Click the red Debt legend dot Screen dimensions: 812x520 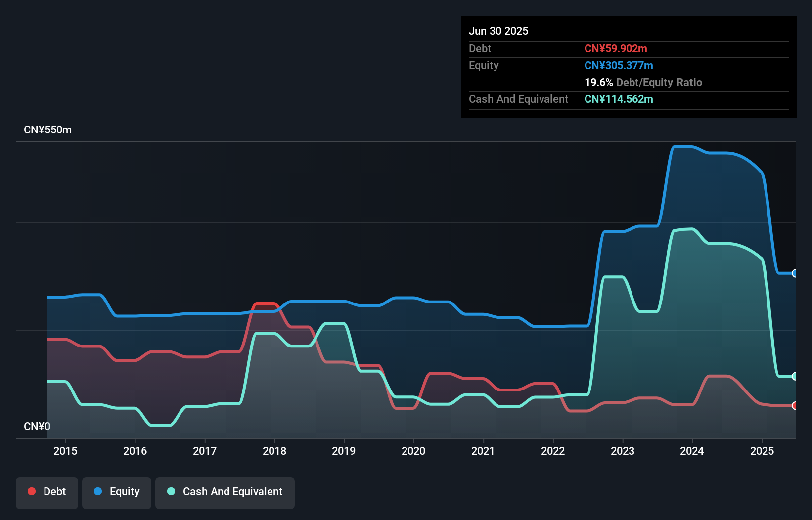pos(32,491)
